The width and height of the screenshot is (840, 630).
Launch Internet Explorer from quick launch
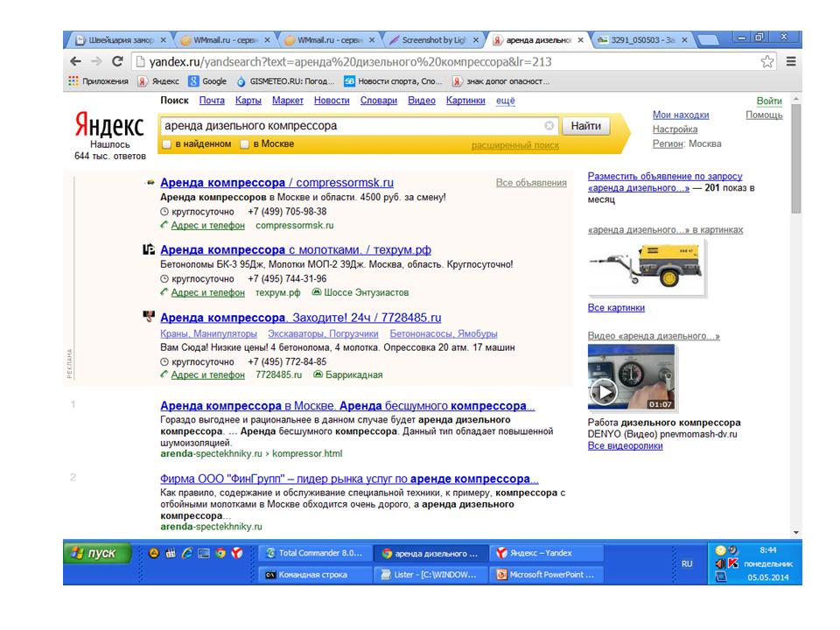187,553
